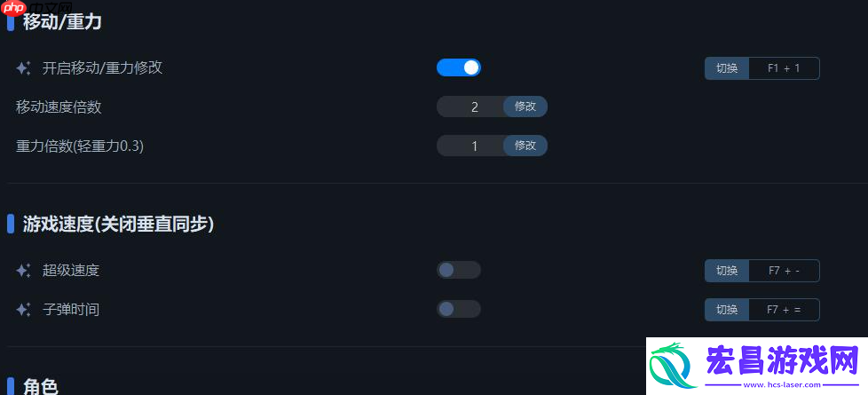Open the 宏昌游戏网 dragon logo
Viewport: 868px width, 395px height.
(674, 366)
